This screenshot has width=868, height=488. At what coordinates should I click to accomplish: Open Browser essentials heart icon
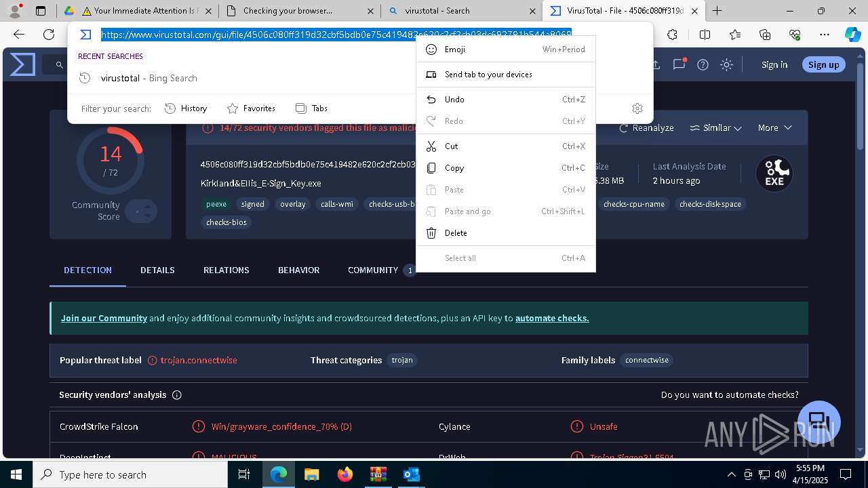click(x=795, y=35)
